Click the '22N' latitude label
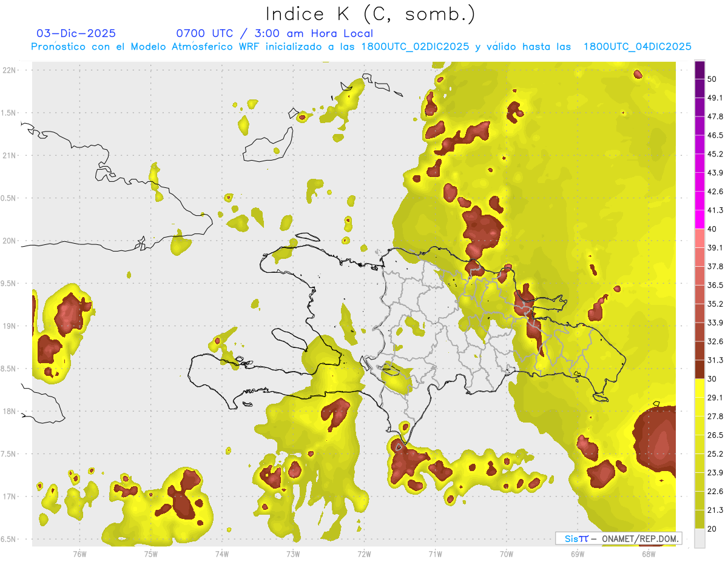The height and width of the screenshot is (562, 728). pyautogui.click(x=10, y=70)
